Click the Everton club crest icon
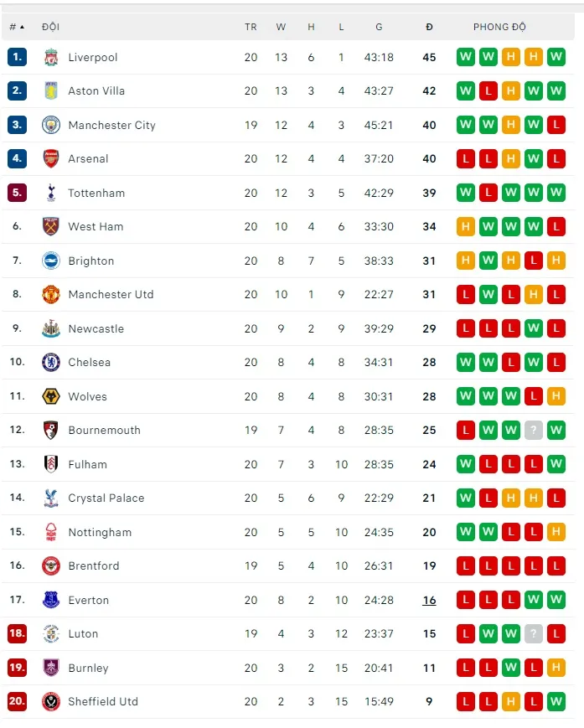The image size is (584, 728). click(51, 600)
